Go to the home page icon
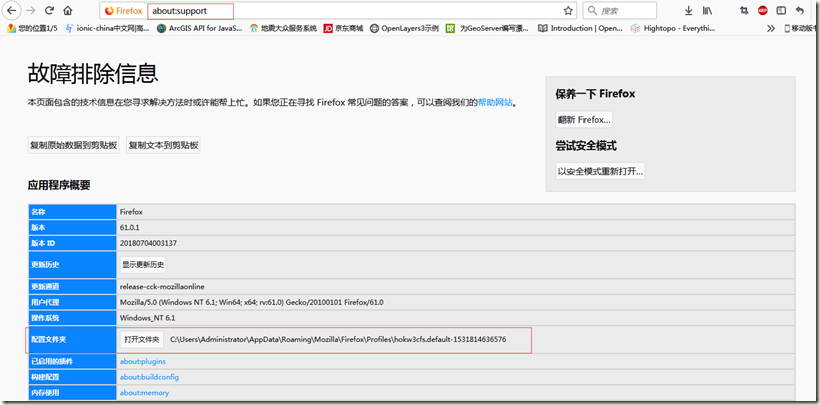820x405 pixels. click(67, 10)
